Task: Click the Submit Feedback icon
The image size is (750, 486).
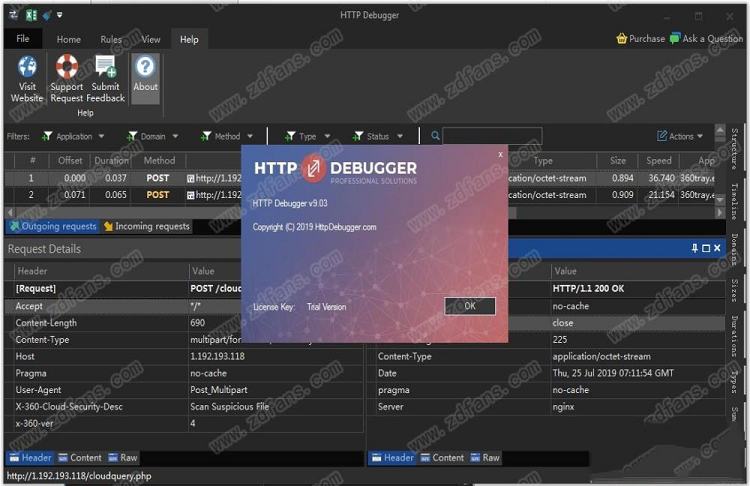Action: [x=105, y=66]
